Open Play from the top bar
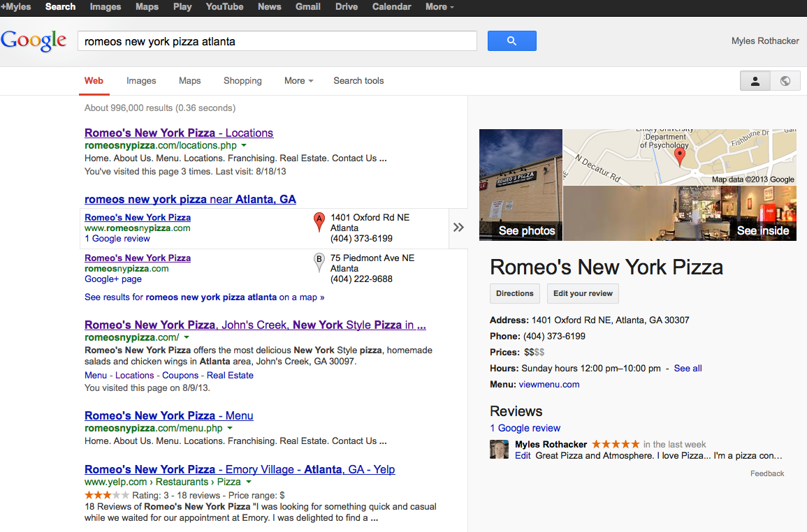 point(182,7)
